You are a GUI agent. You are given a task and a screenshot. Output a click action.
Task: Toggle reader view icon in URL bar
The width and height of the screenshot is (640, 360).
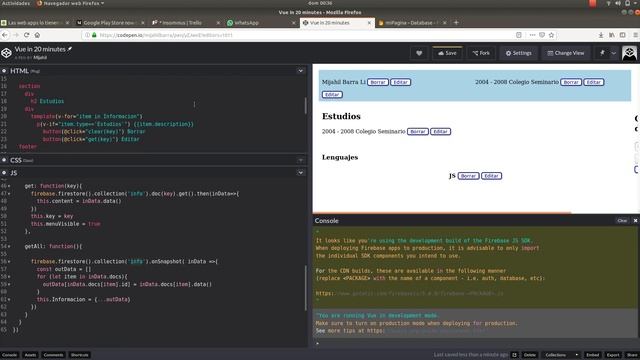point(519,35)
